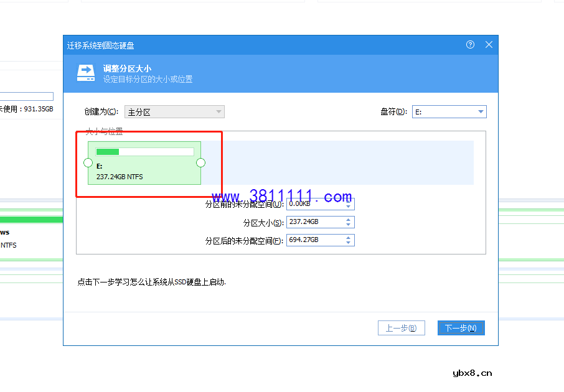The width and height of the screenshot is (564, 392).
Task: Click the disk migration icon in the dialog header
Action: 85,73
